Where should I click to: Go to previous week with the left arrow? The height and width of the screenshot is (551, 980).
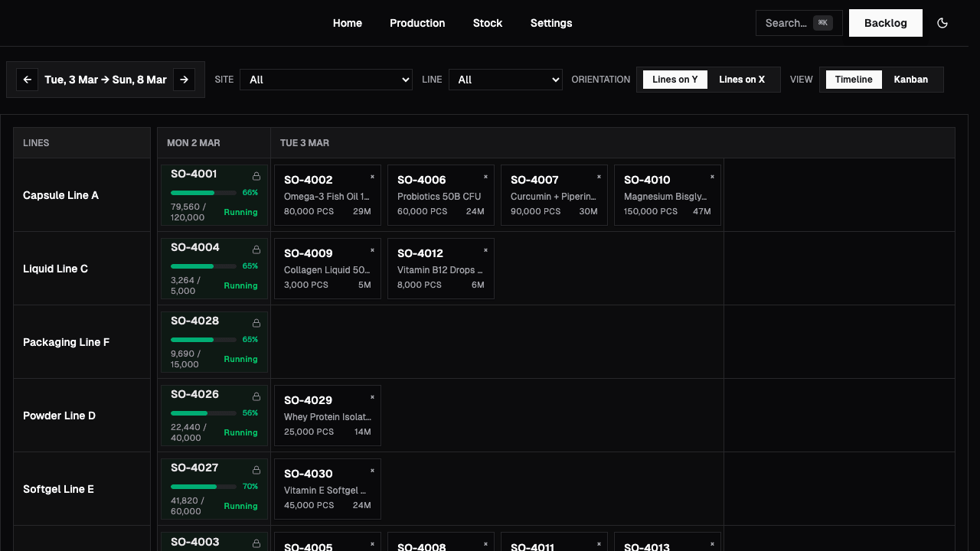[x=27, y=79]
